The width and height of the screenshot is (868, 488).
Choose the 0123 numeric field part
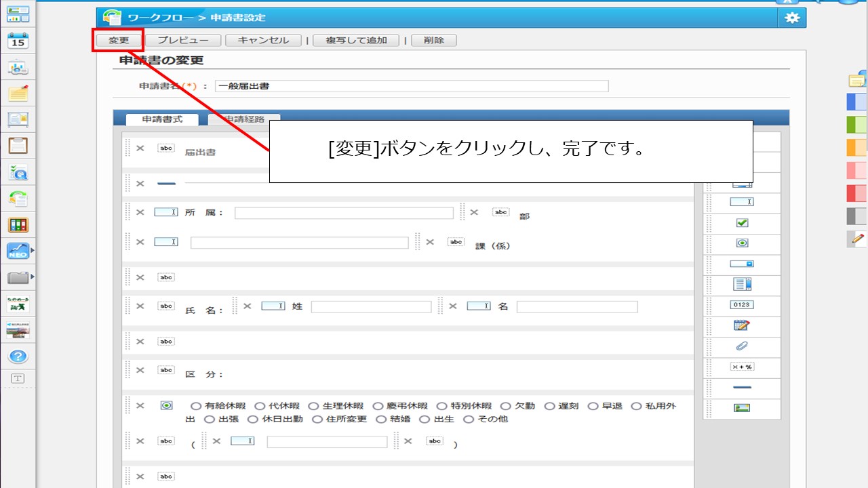742,305
